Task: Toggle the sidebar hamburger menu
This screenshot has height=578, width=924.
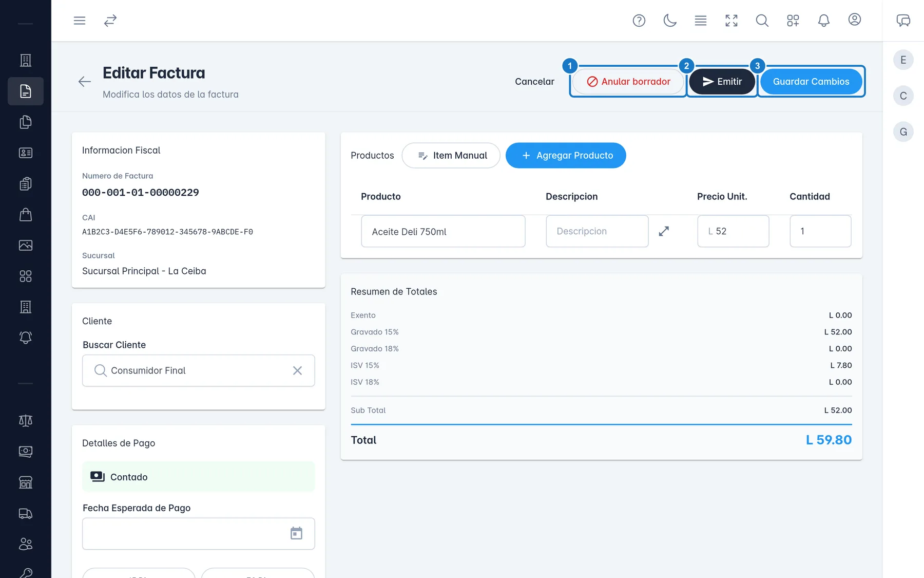Action: coord(80,21)
